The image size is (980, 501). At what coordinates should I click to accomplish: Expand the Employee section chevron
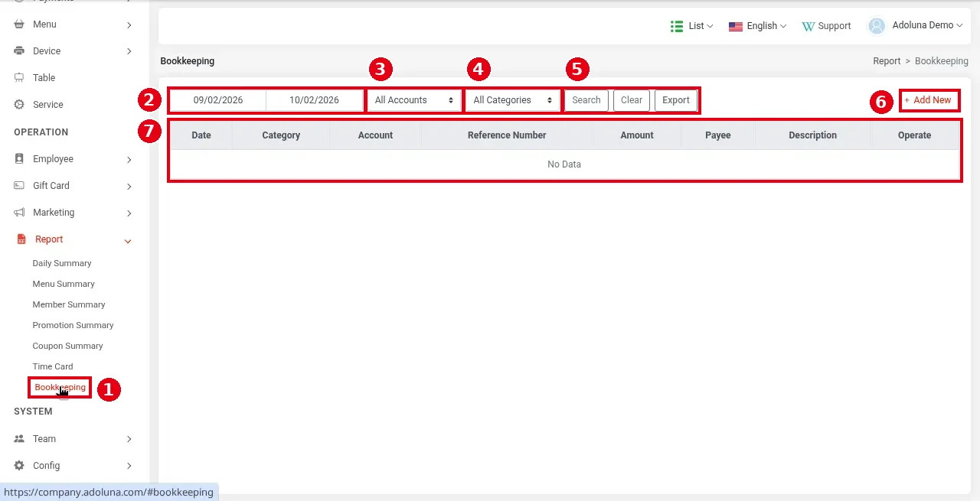click(x=129, y=160)
